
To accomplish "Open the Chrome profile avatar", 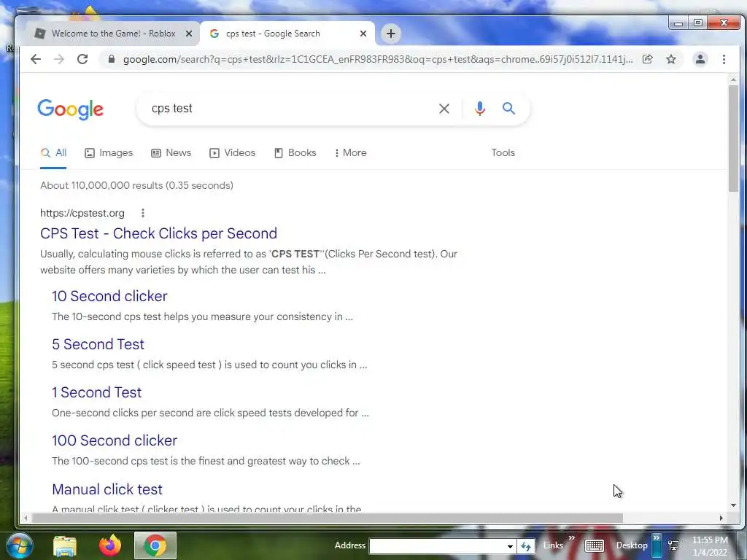I will pos(700,59).
